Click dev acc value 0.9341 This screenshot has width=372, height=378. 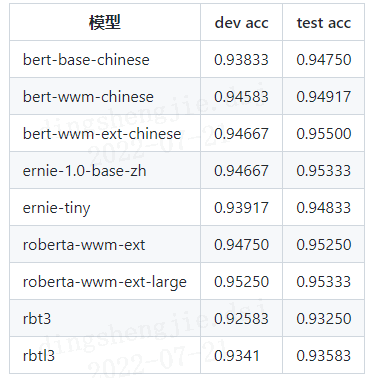point(237,356)
